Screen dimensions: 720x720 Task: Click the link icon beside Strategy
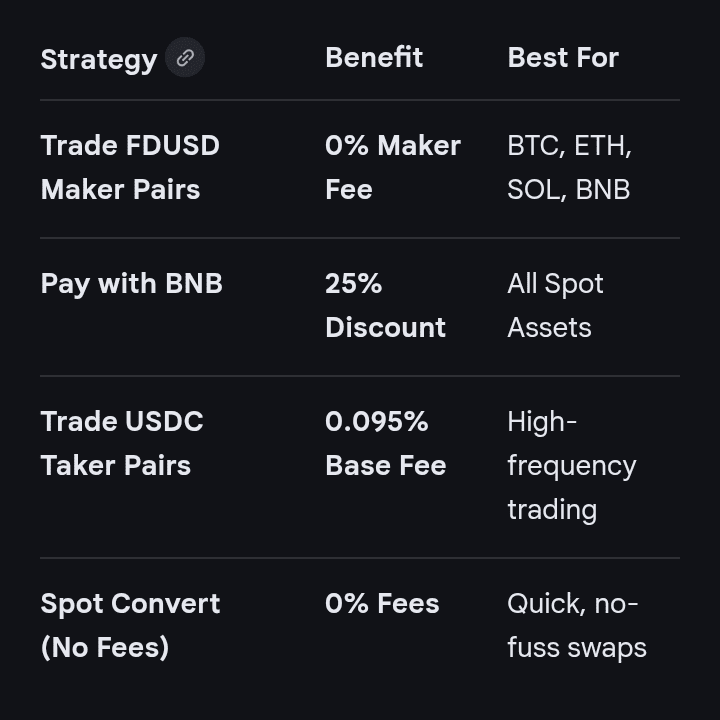pos(185,58)
